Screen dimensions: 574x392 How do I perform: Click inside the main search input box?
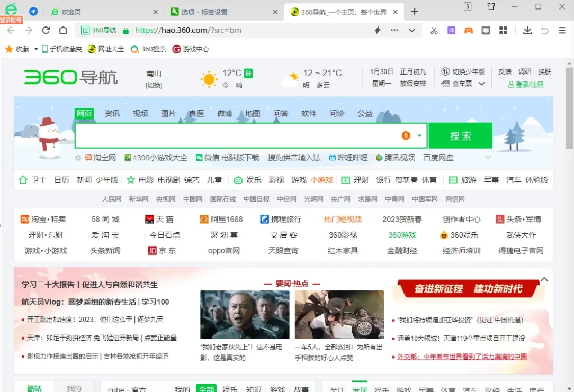click(x=238, y=136)
